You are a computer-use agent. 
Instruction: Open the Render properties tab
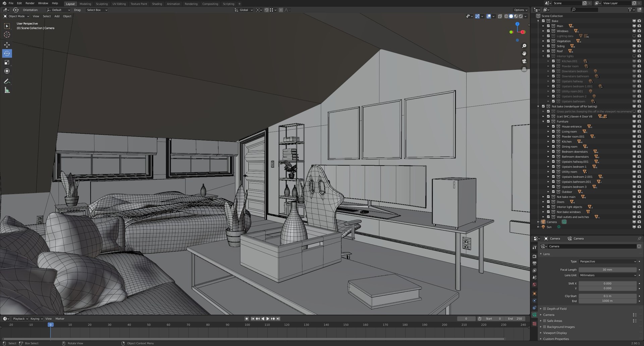tap(534, 256)
